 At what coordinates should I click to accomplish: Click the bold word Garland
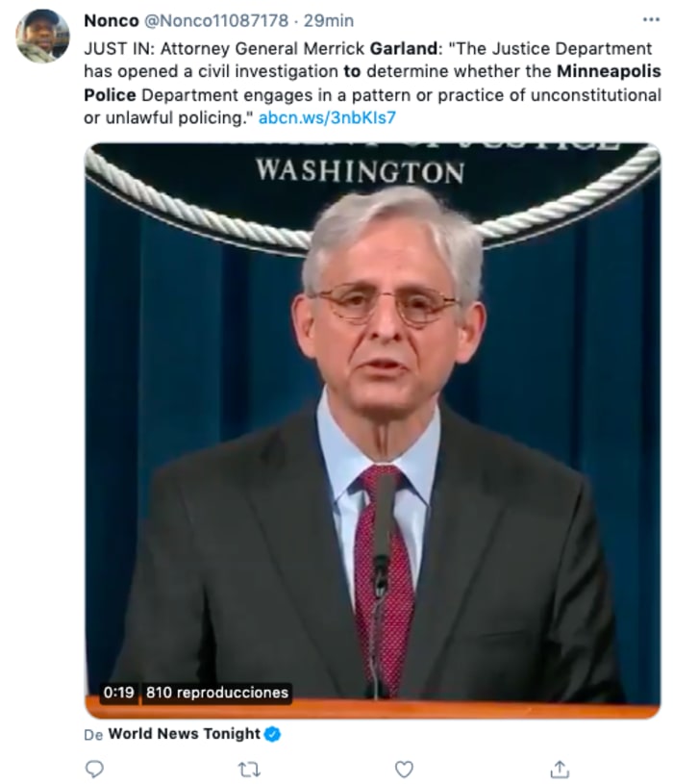pyautogui.click(x=404, y=48)
